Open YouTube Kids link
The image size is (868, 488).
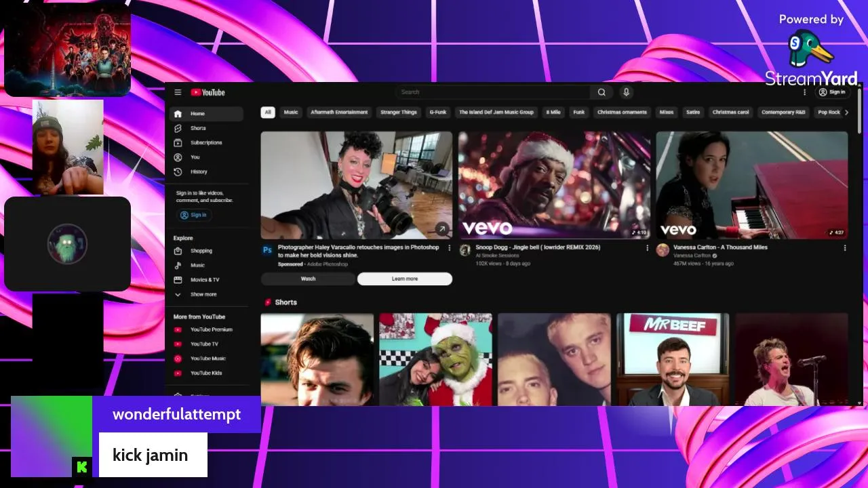click(x=206, y=373)
